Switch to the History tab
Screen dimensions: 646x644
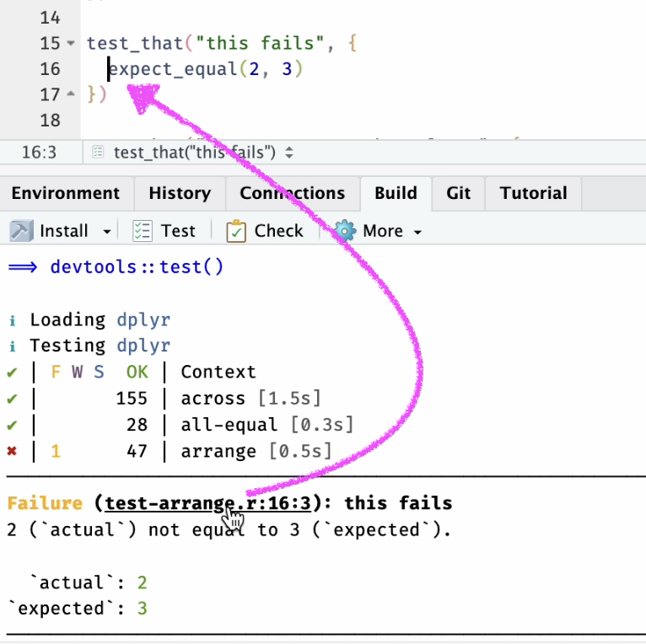180,193
